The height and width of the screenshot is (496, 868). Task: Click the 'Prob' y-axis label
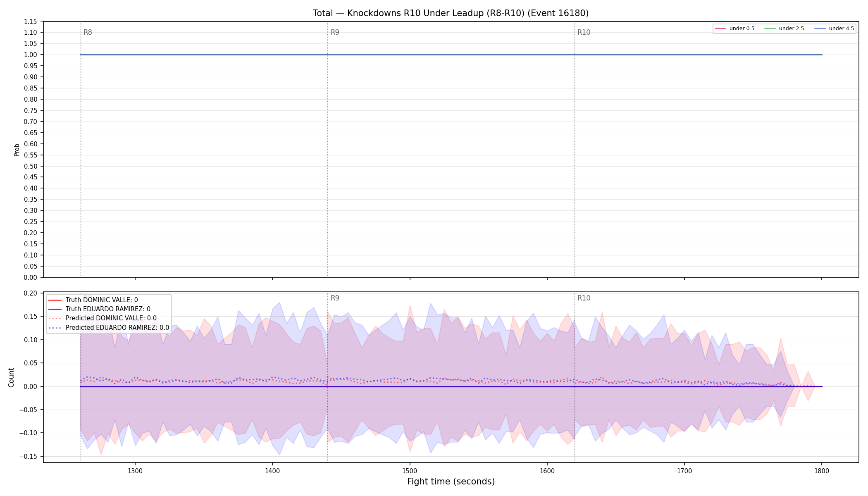(x=17, y=150)
